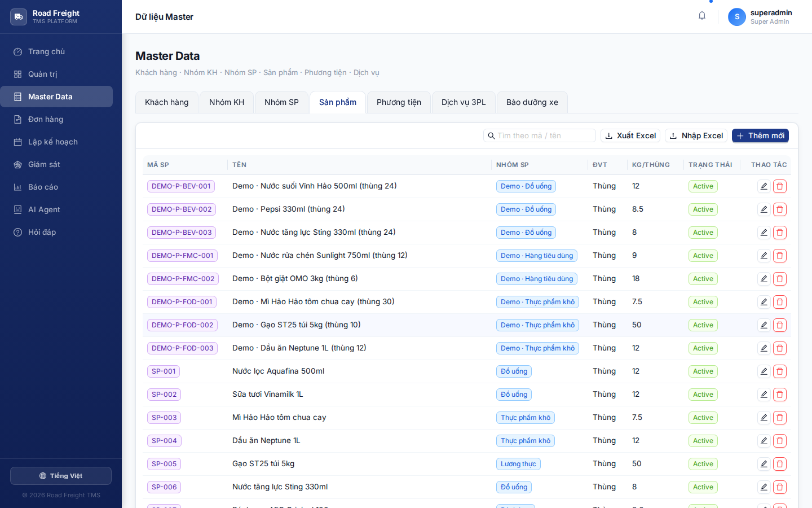Open Giám sát in sidebar
812x508 pixels.
pos(56,164)
